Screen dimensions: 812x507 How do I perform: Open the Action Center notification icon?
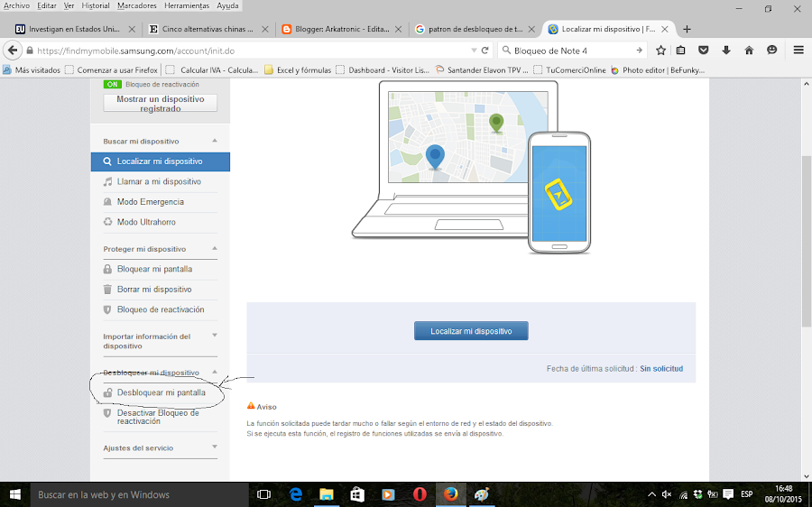(x=728, y=494)
